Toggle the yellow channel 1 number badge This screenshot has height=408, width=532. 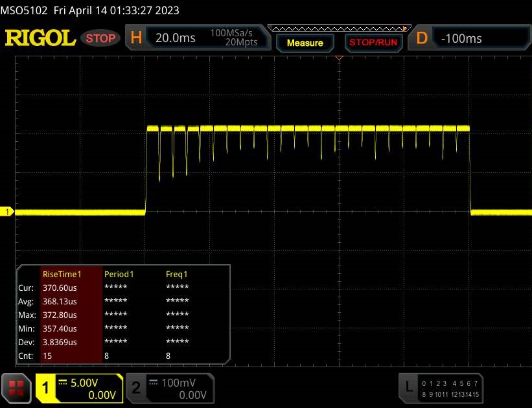(x=46, y=387)
